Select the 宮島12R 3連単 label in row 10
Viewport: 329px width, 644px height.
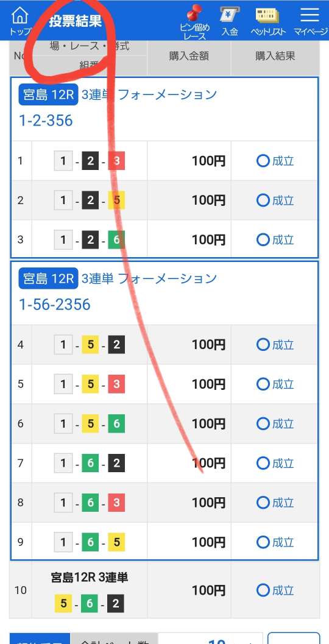tap(90, 578)
